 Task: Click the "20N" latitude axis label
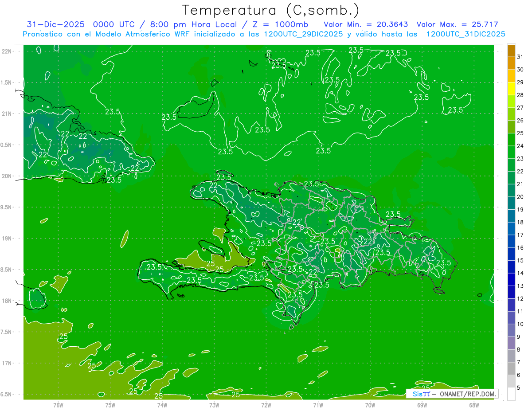click(7, 176)
